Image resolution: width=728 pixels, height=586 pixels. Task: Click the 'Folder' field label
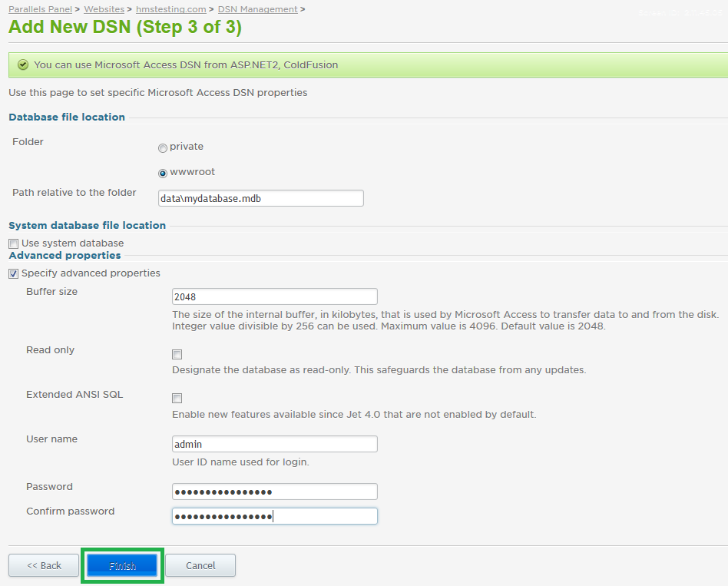pos(28,142)
